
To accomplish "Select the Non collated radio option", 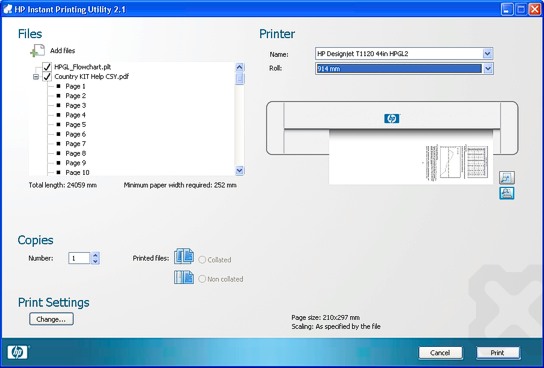I will (x=202, y=279).
